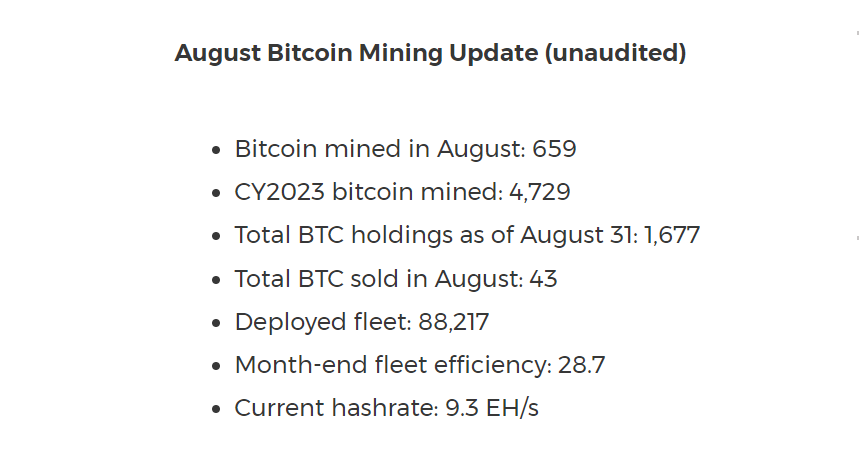Click the bullet before 'CY2023 bitcoin mined'
The image size is (859, 462).
tap(216, 194)
